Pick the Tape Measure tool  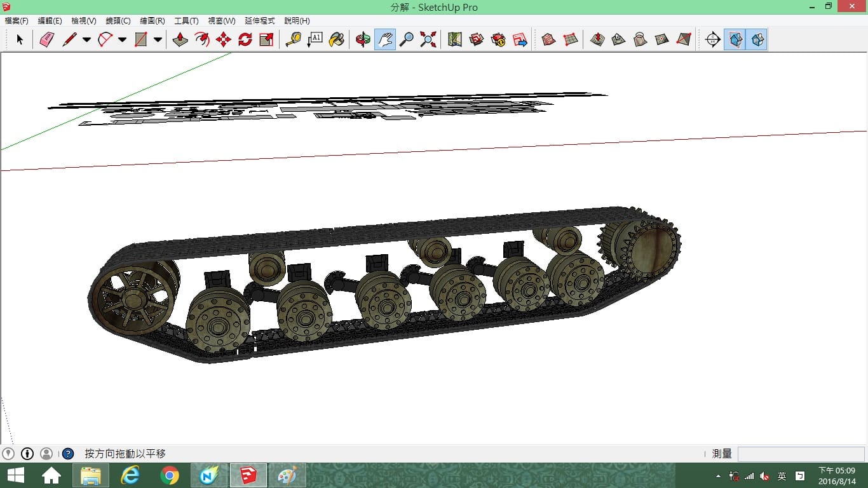[x=294, y=39]
